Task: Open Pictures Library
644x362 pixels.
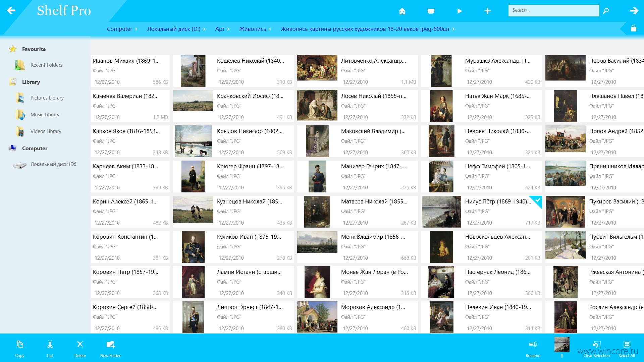Action: tap(47, 98)
